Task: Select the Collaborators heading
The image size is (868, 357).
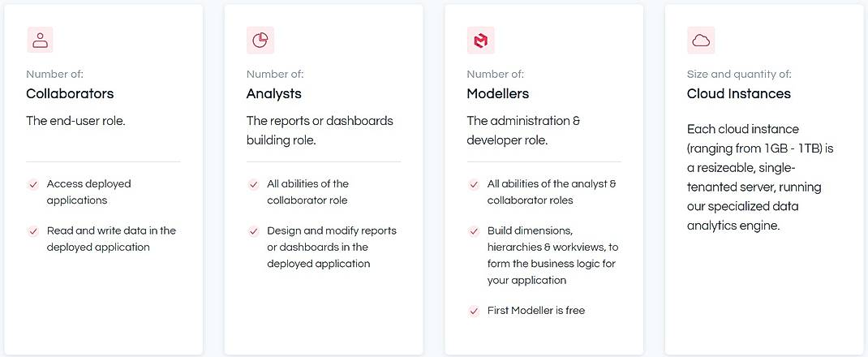Action: tap(70, 93)
